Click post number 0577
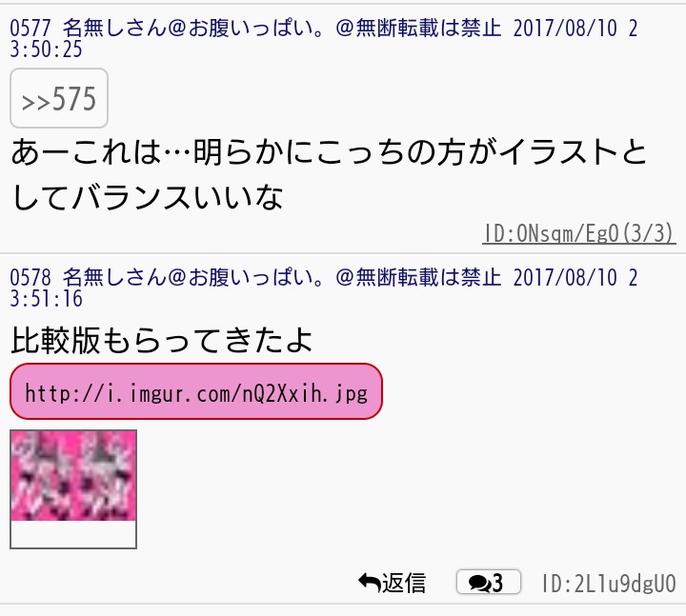686x616 pixels. pos(30,29)
